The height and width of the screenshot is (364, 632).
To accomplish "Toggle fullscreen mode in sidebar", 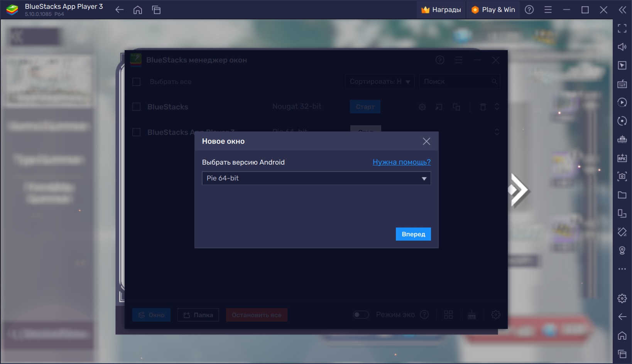I will point(622,28).
